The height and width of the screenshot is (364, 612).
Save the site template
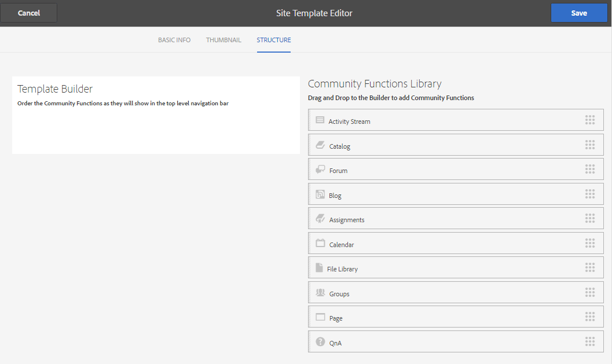tap(579, 13)
